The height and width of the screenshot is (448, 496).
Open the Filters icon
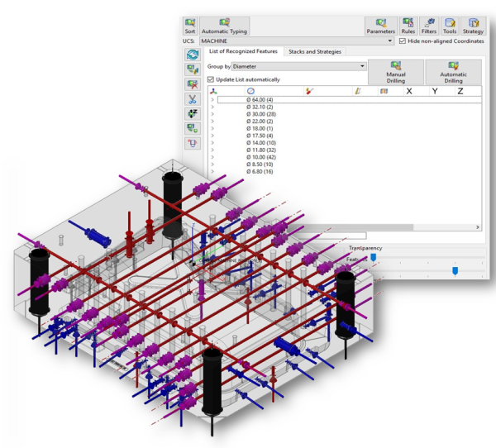point(429,24)
